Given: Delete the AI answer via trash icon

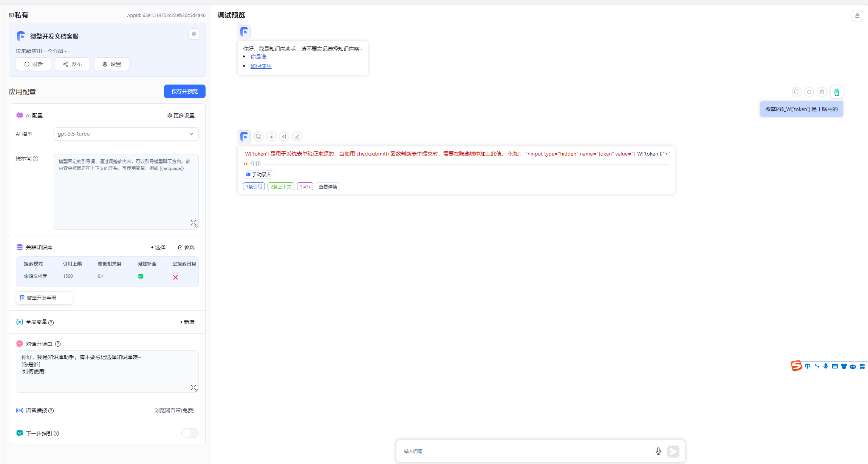Looking at the screenshot, I should (271, 136).
